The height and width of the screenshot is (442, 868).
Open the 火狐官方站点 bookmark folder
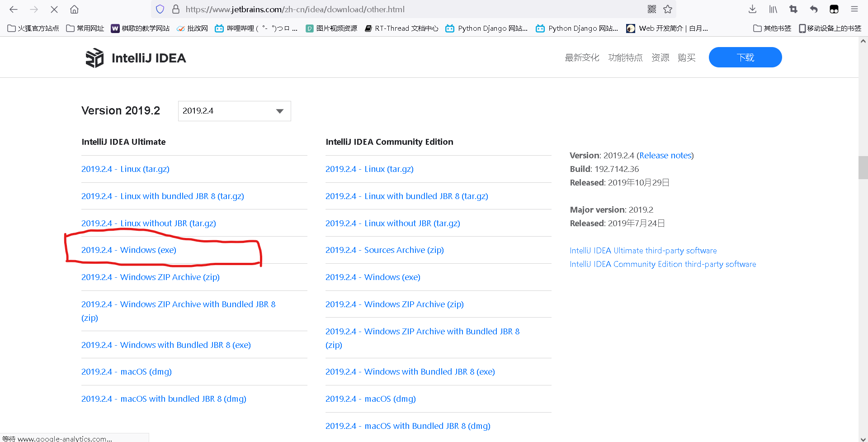[33, 28]
